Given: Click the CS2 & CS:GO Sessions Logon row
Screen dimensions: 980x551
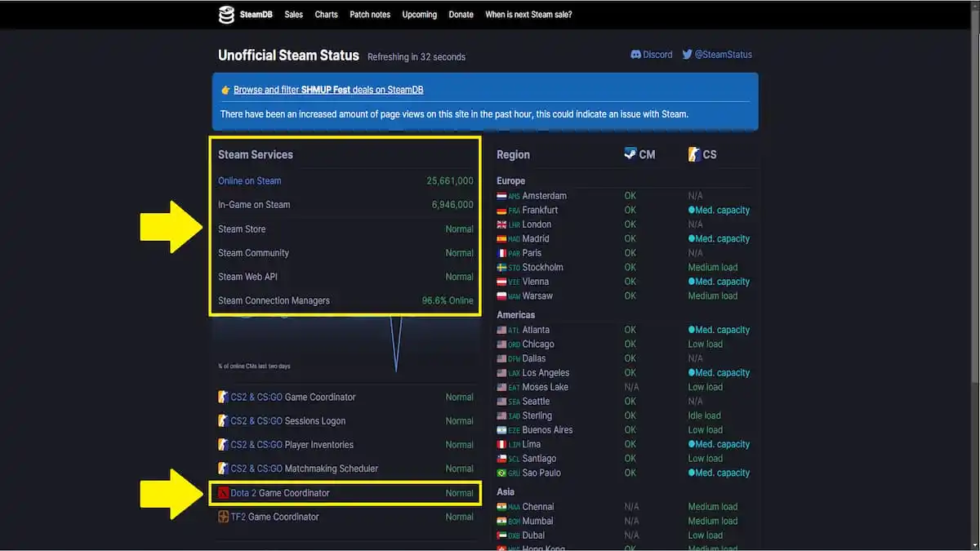Looking at the screenshot, I should [x=287, y=421].
